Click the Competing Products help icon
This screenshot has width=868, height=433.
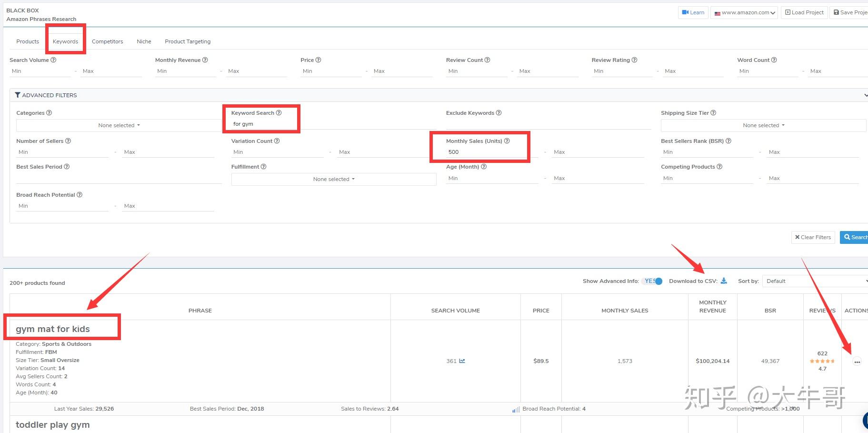coord(719,167)
